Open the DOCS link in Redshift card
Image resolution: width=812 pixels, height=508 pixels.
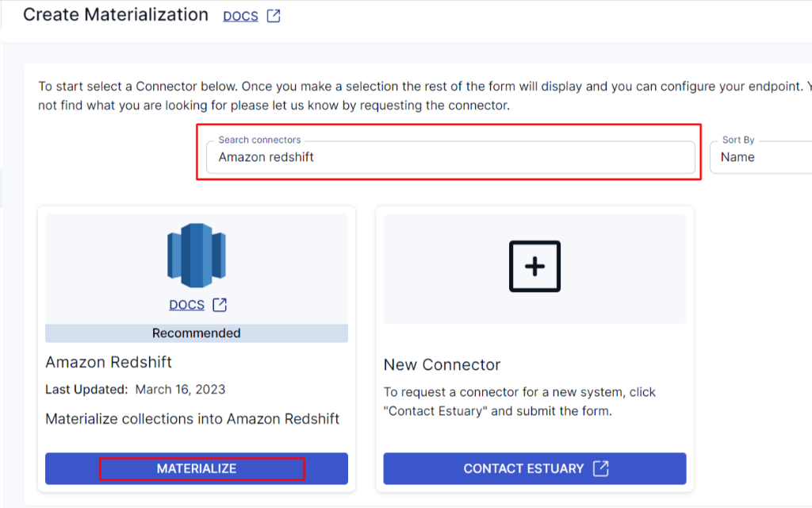[187, 305]
